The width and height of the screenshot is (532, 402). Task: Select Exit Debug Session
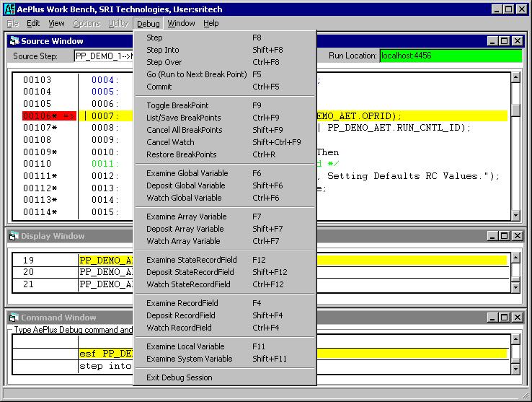(179, 377)
